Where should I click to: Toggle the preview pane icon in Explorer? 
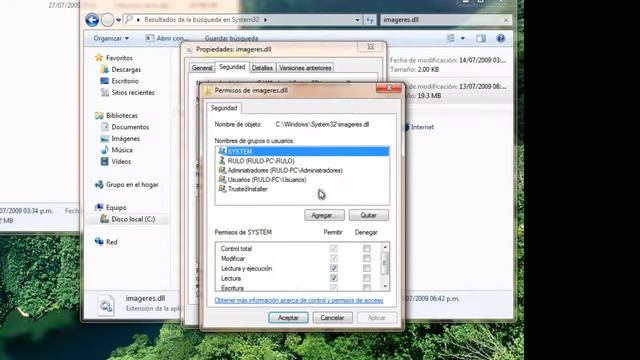[x=481, y=38]
